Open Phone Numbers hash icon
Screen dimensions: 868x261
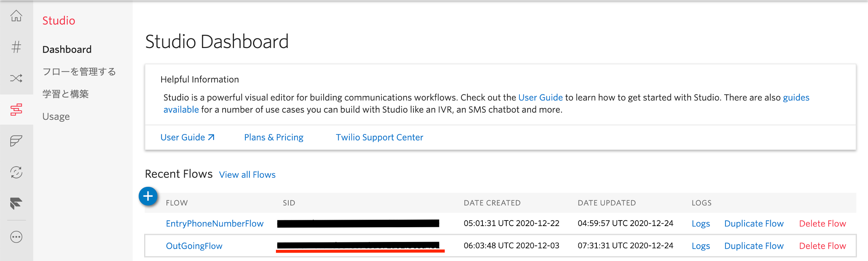click(16, 47)
